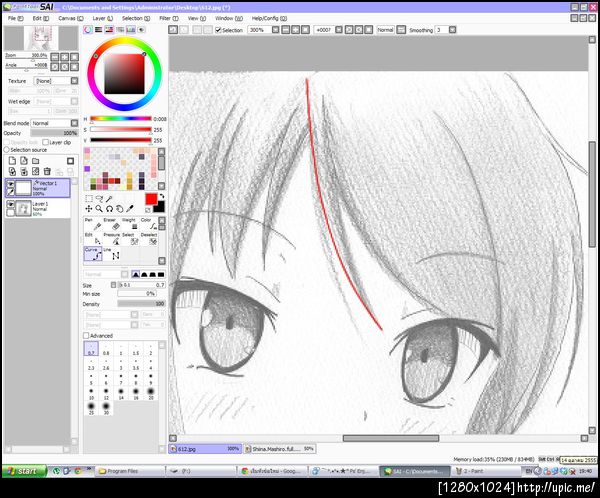Select the Pen vector tool
This screenshot has width=600, height=498.
coord(93,224)
